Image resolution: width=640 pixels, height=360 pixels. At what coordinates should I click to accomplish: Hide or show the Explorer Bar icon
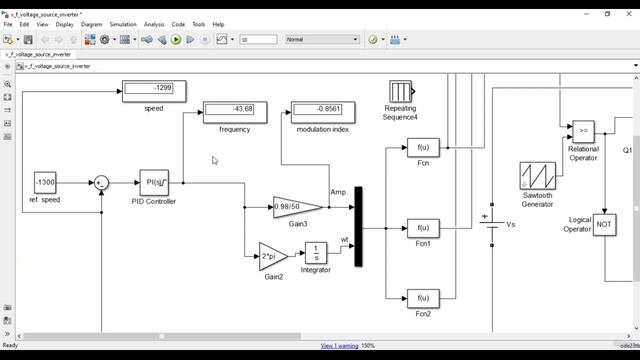[7, 66]
